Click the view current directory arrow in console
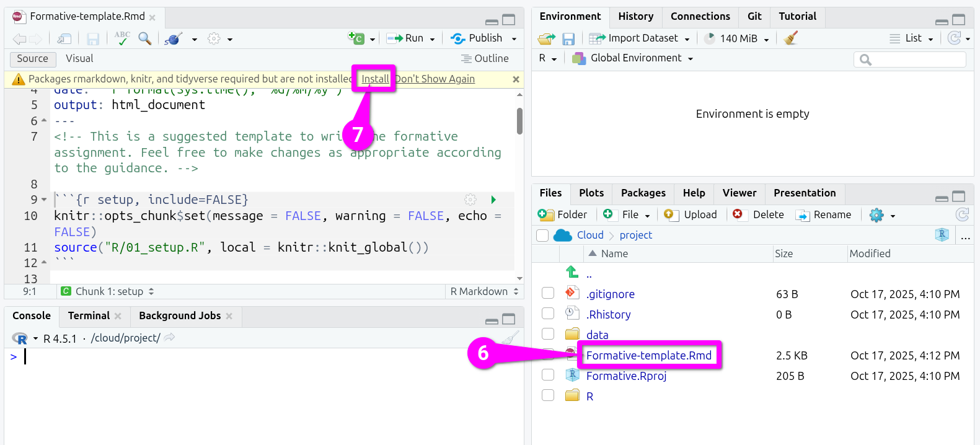Viewport: 980px width, 445px height. pos(169,338)
